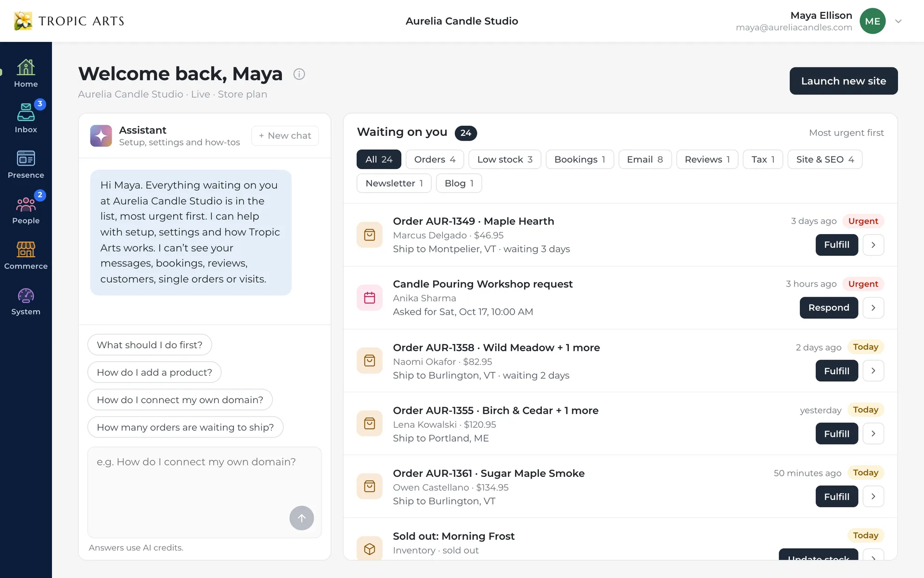The height and width of the screenshot is (578, 924).
Task: Expand details of Order AUR-1355
Action: (x=873, y=433)
